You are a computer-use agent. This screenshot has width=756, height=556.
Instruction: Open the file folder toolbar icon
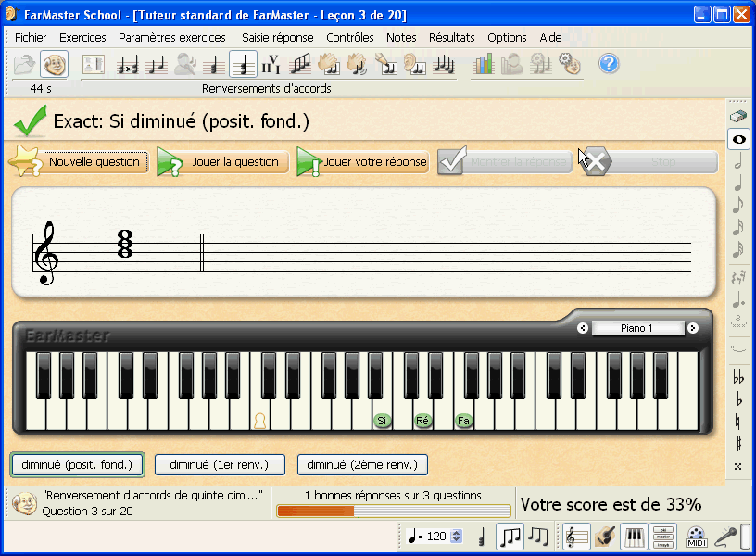click(x=24, y=64)
